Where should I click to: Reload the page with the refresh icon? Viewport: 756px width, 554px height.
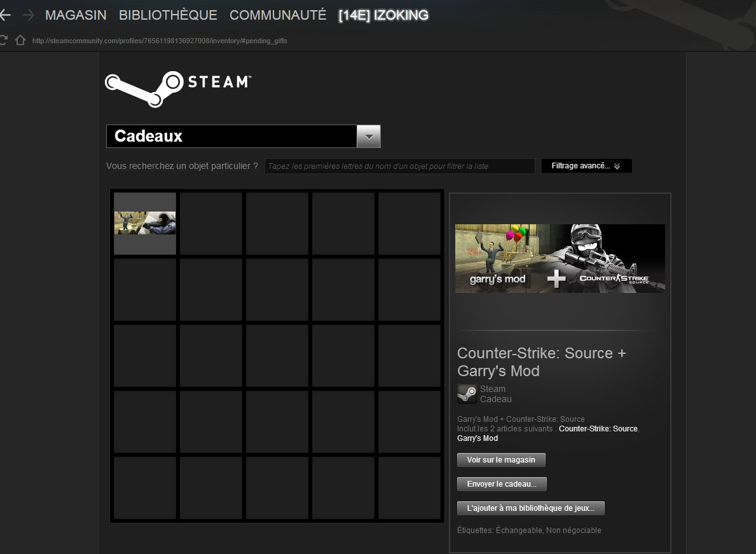coord(3,40)
